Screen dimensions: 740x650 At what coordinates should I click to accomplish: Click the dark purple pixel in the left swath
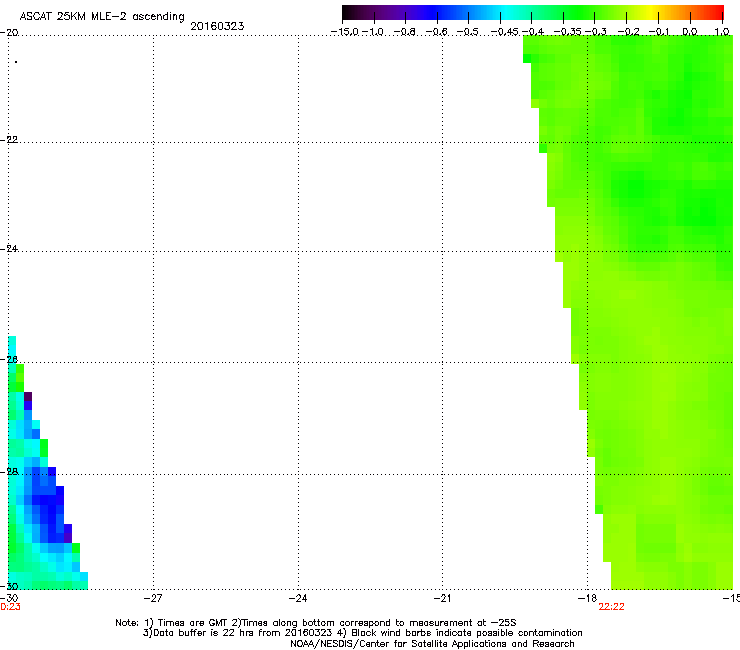pos(28,397)
